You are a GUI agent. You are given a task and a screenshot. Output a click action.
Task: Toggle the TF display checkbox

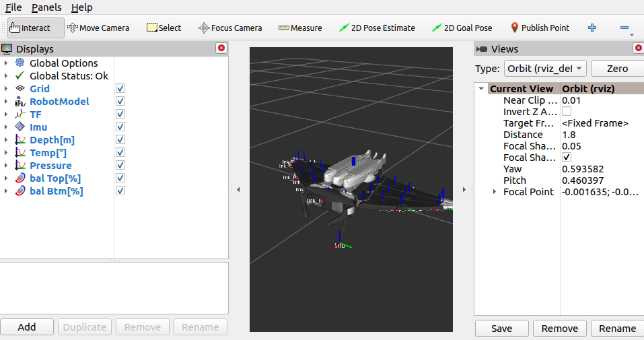tap(120, 114)
